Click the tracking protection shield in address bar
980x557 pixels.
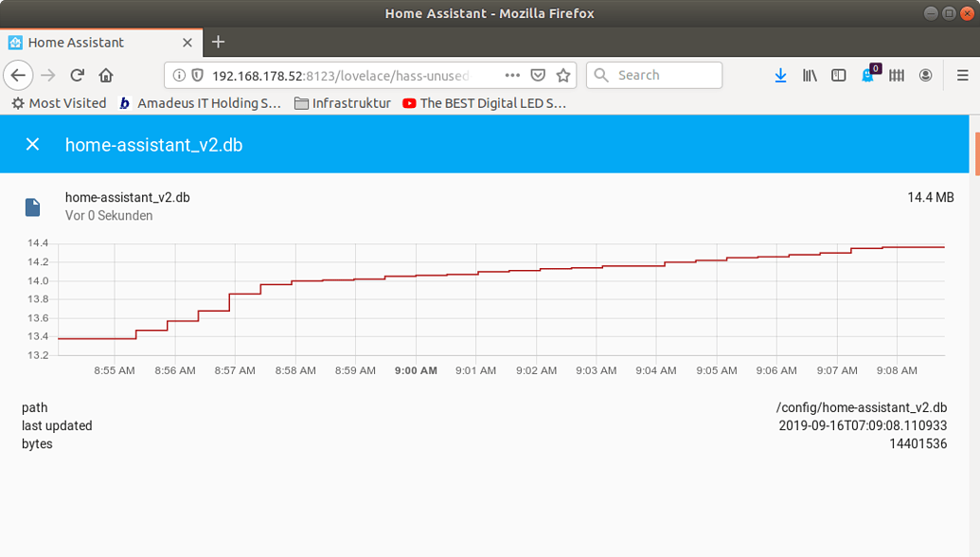coord(196,75)
